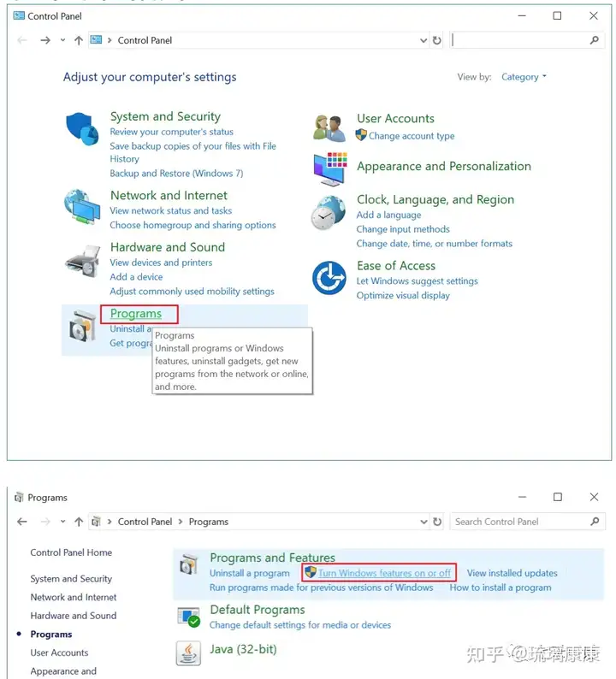Click Control Panel breadcrumb in Programs window
Image resolution: width=616 pixels, height=679 pixels.
click(x=145, y=522)
